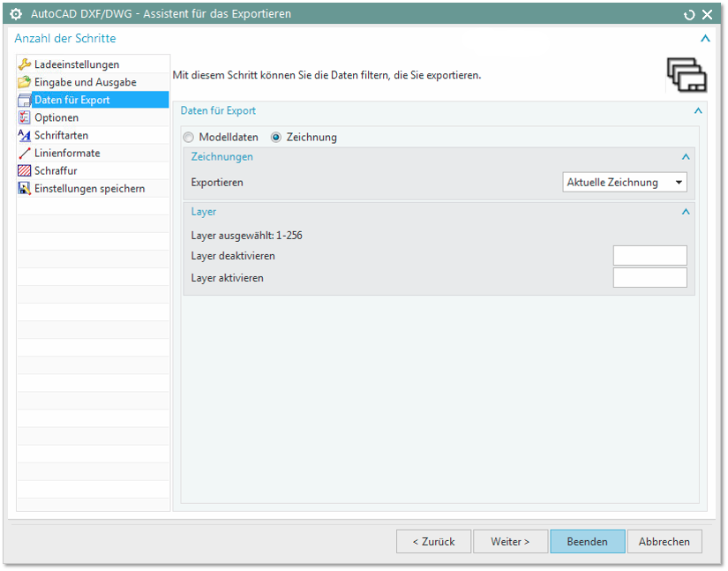
Task: Click the Optionen checklist icon
Action: click(x=25, y=117)
